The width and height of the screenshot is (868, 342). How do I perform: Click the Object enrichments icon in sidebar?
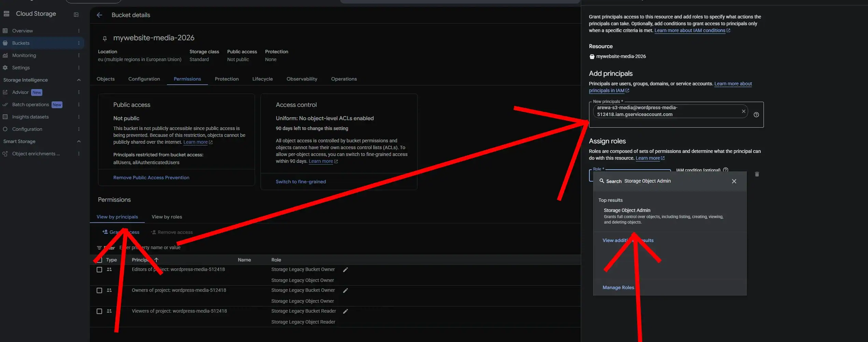(5, 154)
